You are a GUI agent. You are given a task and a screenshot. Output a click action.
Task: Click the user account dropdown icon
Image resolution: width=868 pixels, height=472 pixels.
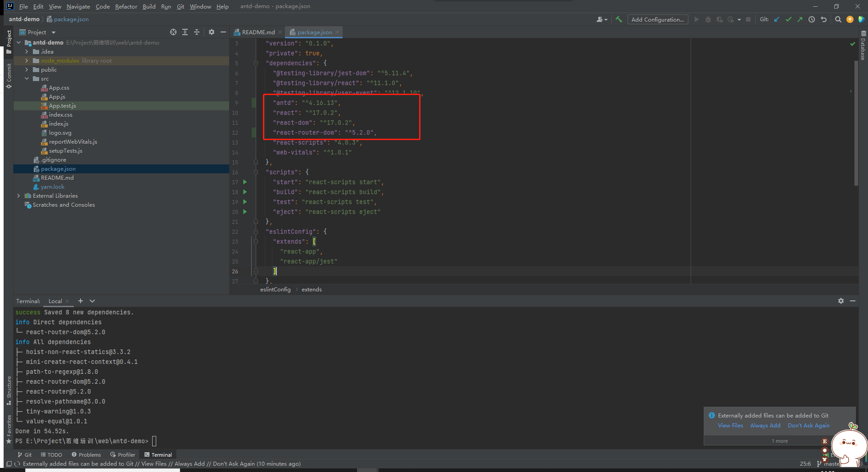click(602, 19)
